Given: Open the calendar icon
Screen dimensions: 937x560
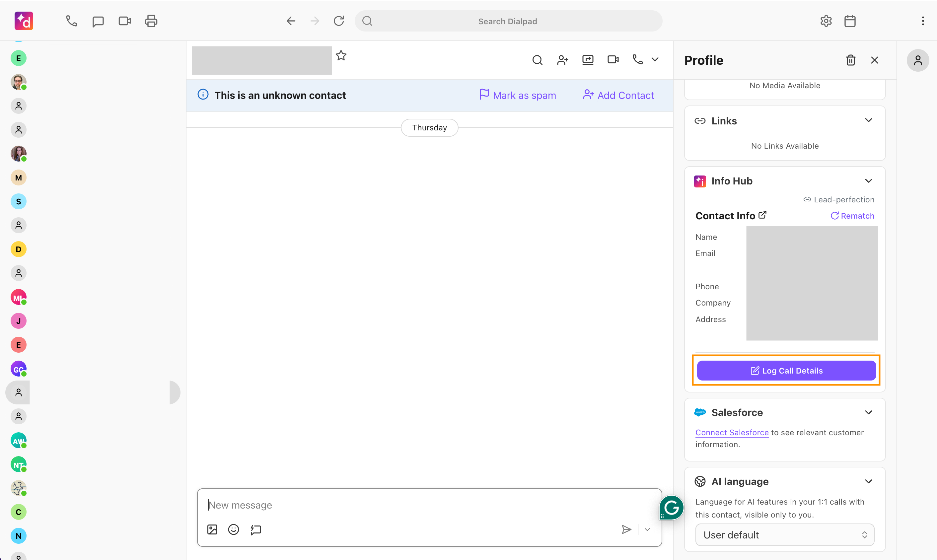Looking at the screenshot, I should (x=850, y=21).
